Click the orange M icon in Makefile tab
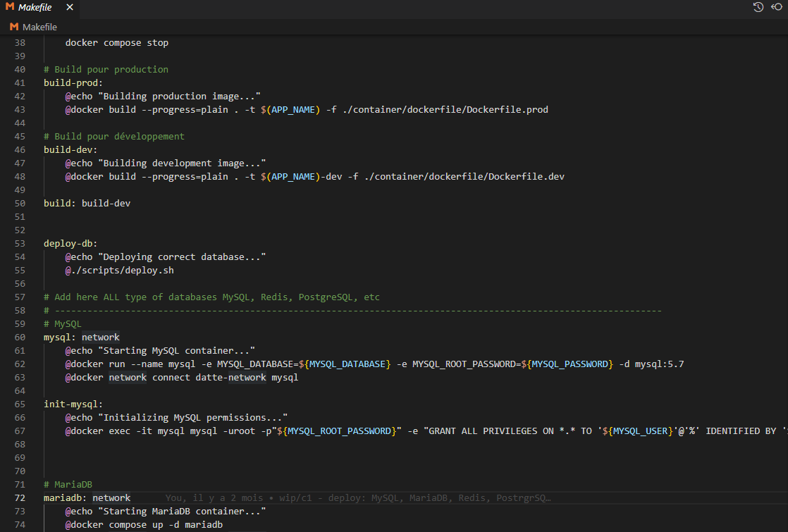Viewport: 788px width, 532px height. pos(9,7)
